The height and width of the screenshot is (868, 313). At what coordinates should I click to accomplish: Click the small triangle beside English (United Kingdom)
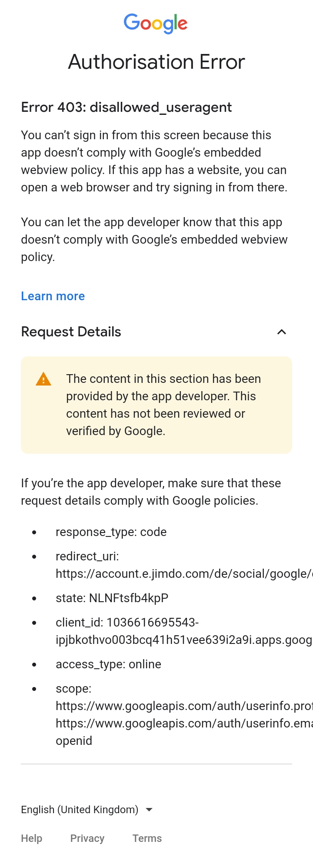click(149, 809)
